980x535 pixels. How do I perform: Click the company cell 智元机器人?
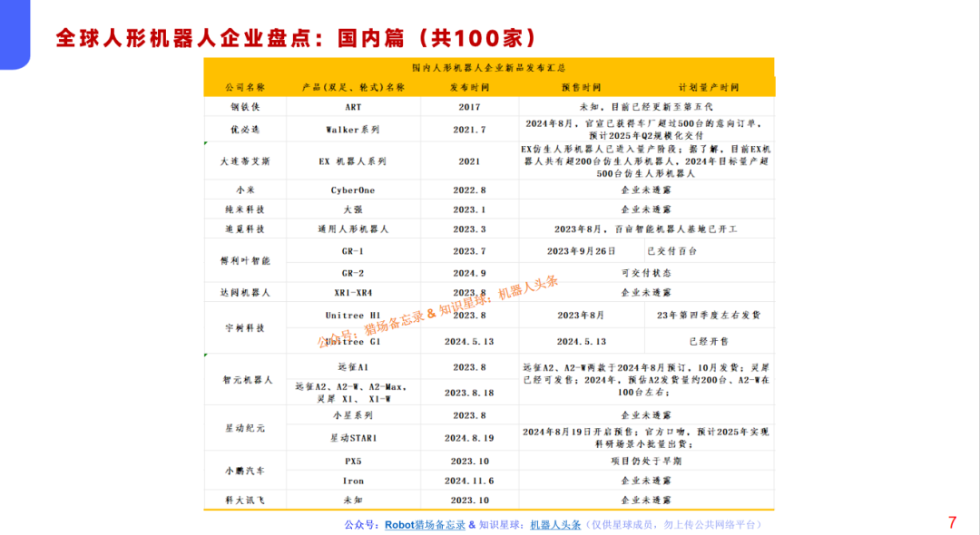(248, 380)
